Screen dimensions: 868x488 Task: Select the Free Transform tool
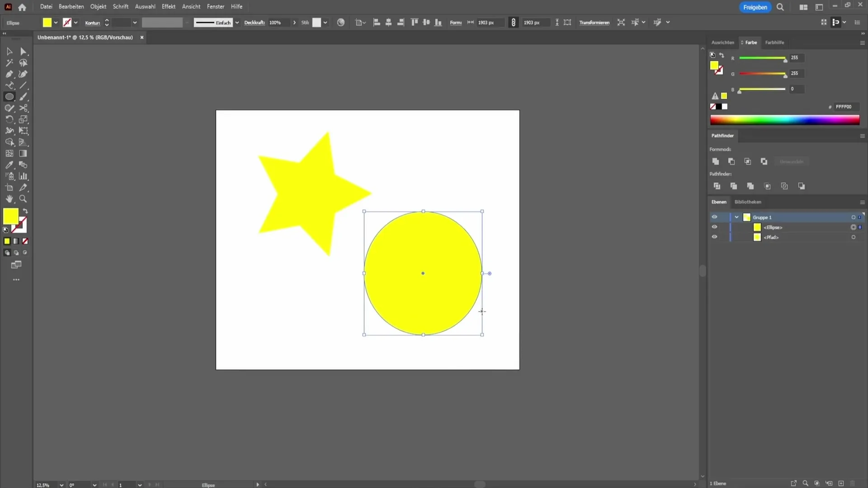coord(24,131)
